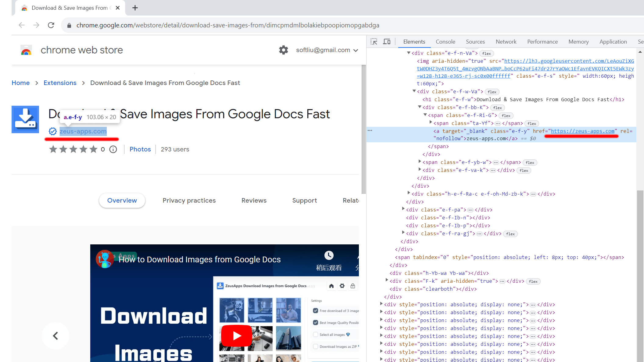Open the Support tab
This screenshot has width=644, height=362.
pos(305,201)
